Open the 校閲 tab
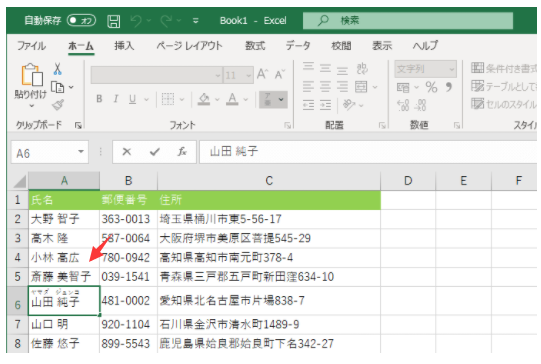Image resolution: width=541 pixels, height=364 pixels. pos(341,46)
